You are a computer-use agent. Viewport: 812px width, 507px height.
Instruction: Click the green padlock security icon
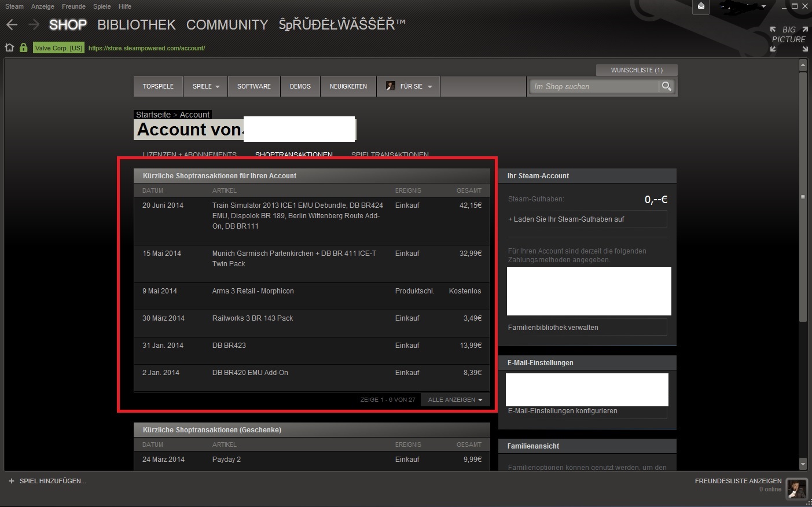click(23, 47)
